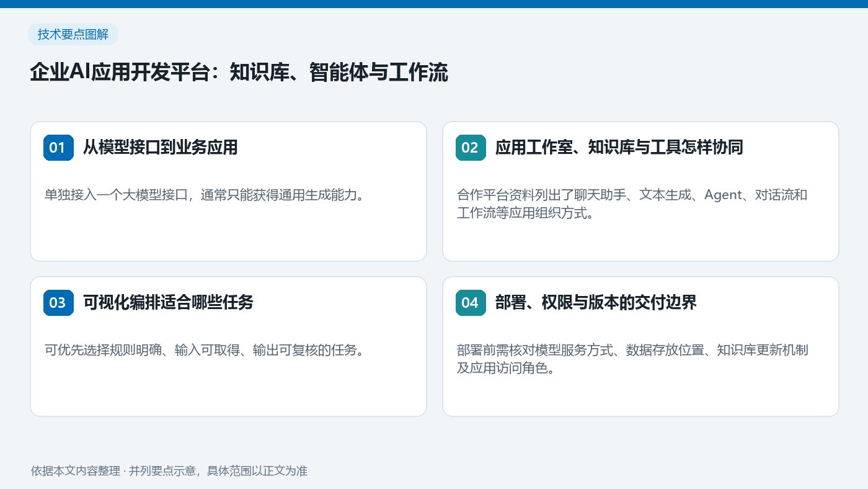Screen dimensions: 868x489
Task: Click the sentence starting 单独接入一个大模型接口
Action: click(204, 195)
